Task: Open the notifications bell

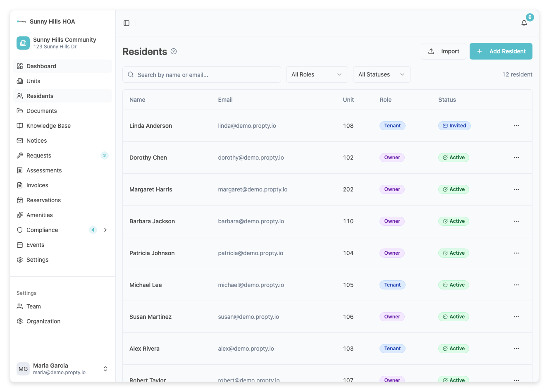Action: pos(524,23)
